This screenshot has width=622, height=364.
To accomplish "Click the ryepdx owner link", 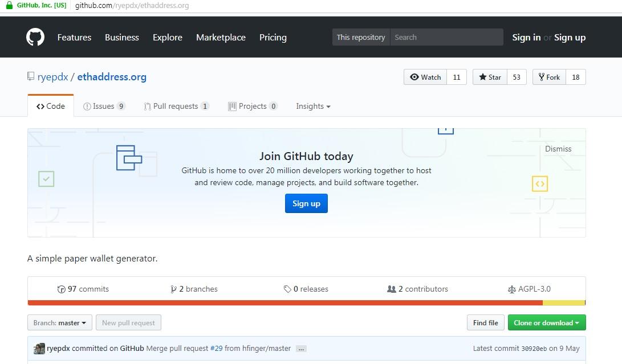I will tap(53, 76).
